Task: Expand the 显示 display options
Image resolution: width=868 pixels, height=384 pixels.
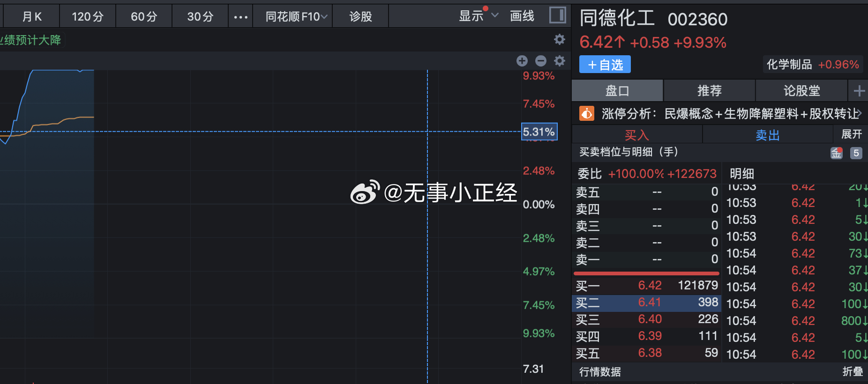Action: coord(478,16)
